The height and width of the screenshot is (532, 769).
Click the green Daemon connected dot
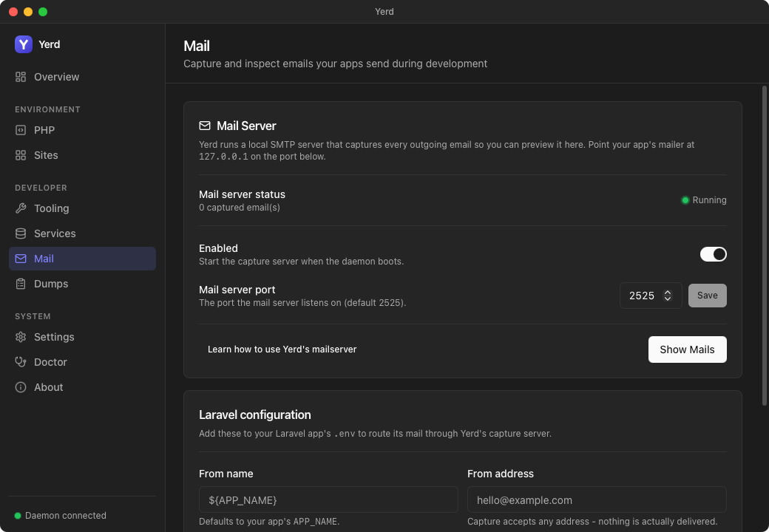(x=18, y=515)
